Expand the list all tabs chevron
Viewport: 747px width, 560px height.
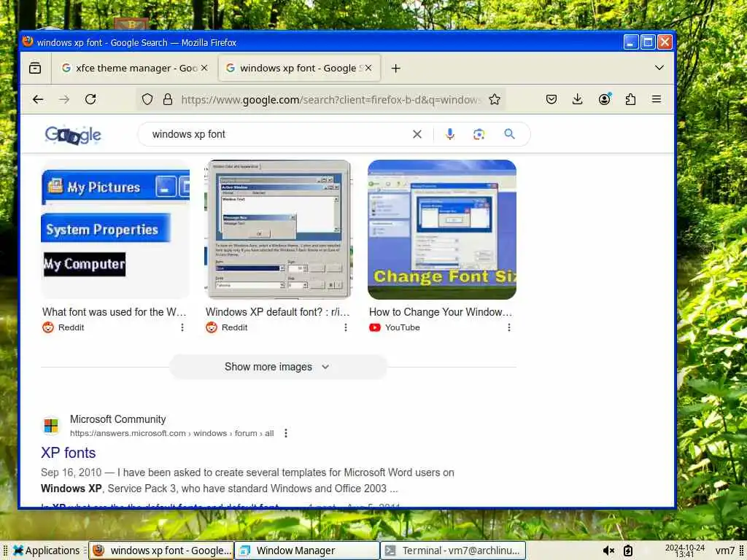pos(659,68)
